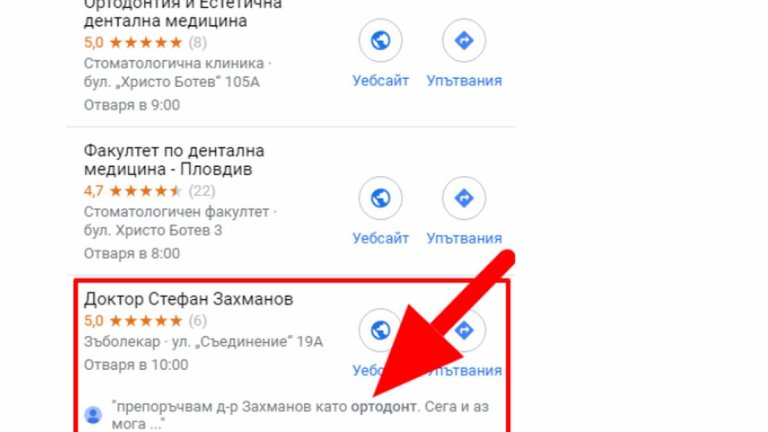Screen dimensions: 768x432
Task: Click Упътвания link under Ортодонтия и Естетична listing
Action: pyautogui.click(x=464, y=80)
